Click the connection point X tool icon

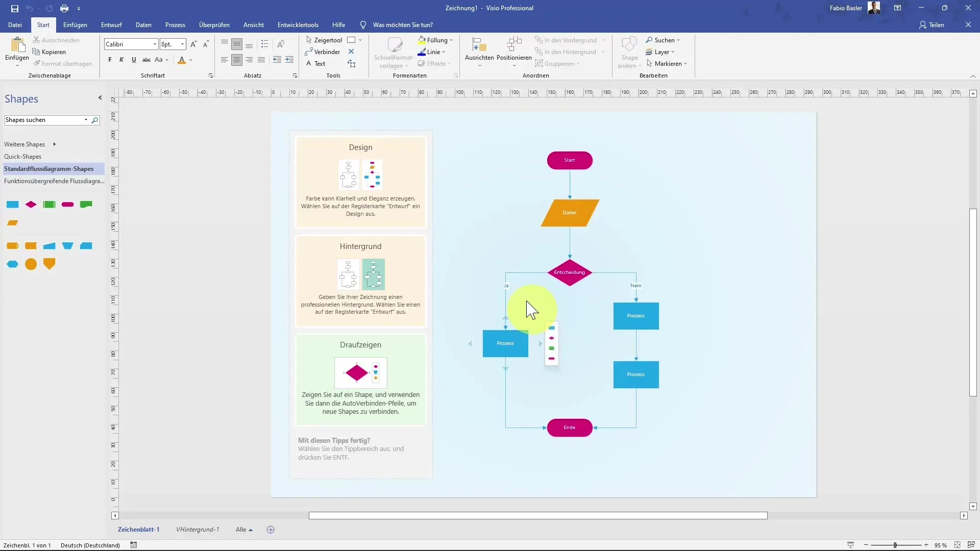point(351,52)
